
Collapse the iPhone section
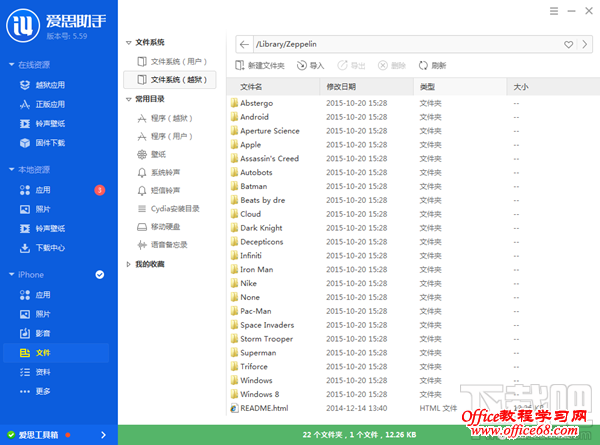tap(11, 275)
